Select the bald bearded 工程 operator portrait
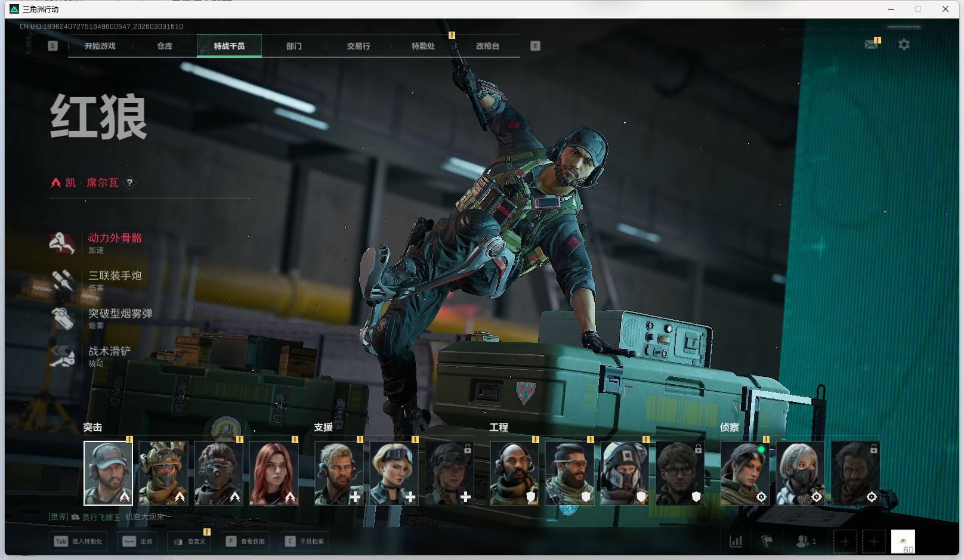The image size is (964, 560). [514, 474]
